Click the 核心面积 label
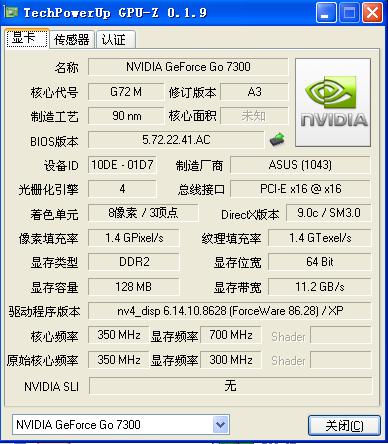 pos(192,116)
